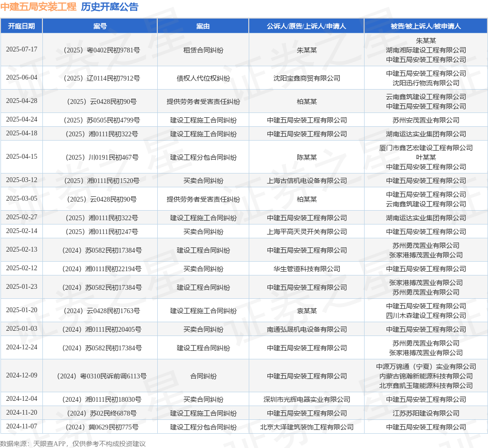The image size is (488, 448).
Task: Click plaintiff 北京大泽建筑装饰工程有限公司
Action: point(306,427)
